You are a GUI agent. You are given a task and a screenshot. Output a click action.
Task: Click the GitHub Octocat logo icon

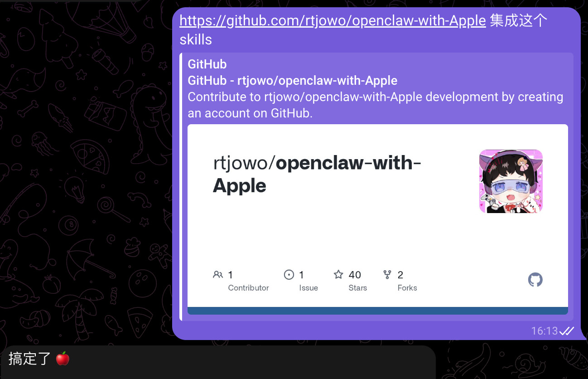[535, 280]
